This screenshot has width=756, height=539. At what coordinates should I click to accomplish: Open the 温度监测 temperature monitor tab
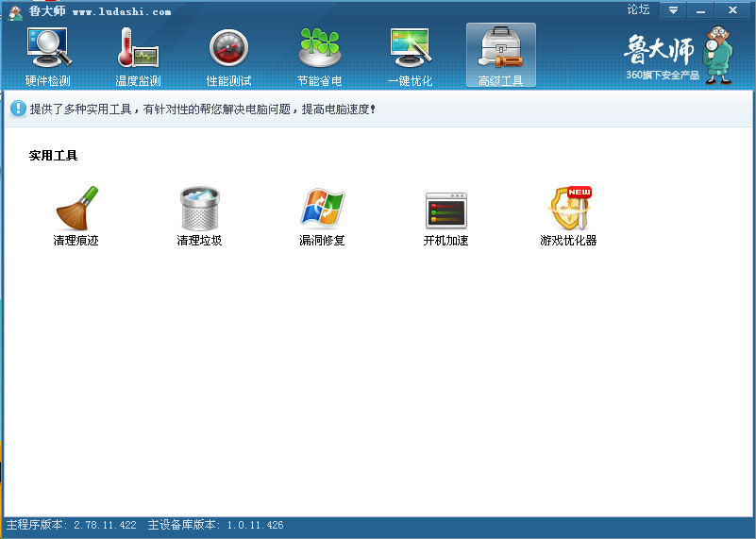click(x=138, y=57)
